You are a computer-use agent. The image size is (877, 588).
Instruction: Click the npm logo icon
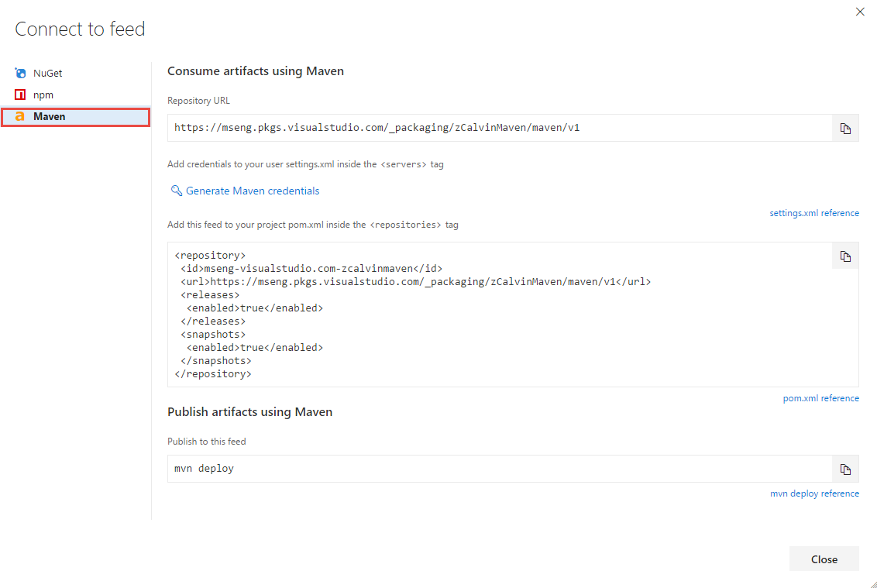pos(20,95)
